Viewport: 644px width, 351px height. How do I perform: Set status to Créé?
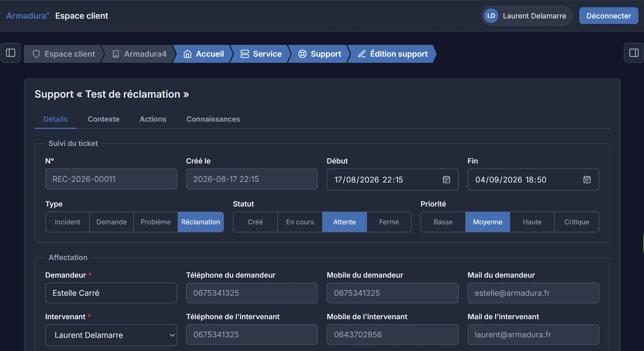(255, 222)
